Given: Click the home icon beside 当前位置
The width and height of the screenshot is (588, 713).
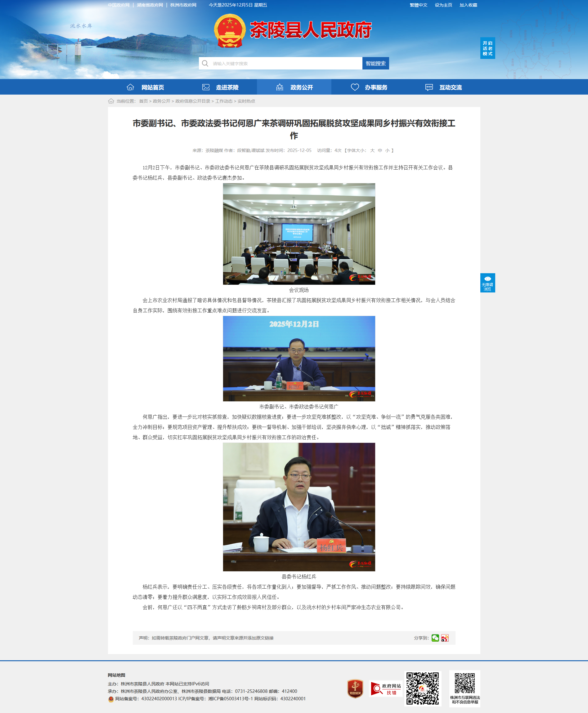Looking at the screenshot, I should pyautogui.click(x=111, y=101).
